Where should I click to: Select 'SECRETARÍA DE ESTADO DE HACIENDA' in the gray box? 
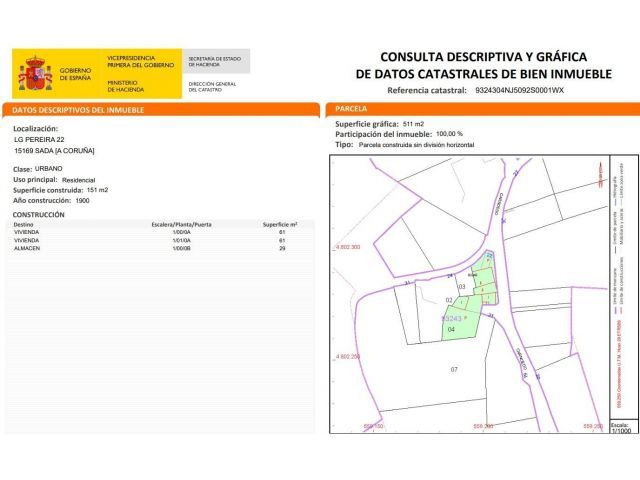coord(215,62)
